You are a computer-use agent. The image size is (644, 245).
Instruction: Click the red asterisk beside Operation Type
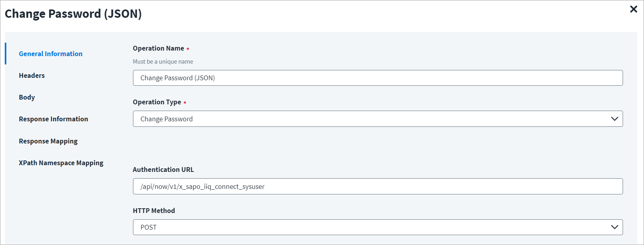(185, 103)
